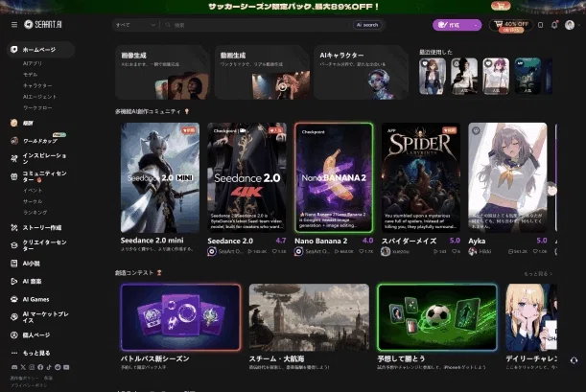Click the 個人ページ profile icon
Image resolution: width=586 pixels, height=392 pixels.
(14, 334)
